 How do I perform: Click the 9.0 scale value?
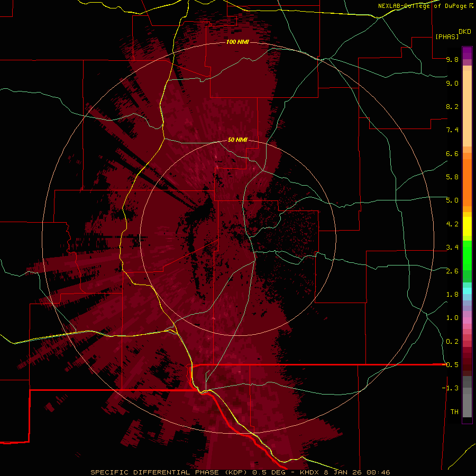coord(452,83)
